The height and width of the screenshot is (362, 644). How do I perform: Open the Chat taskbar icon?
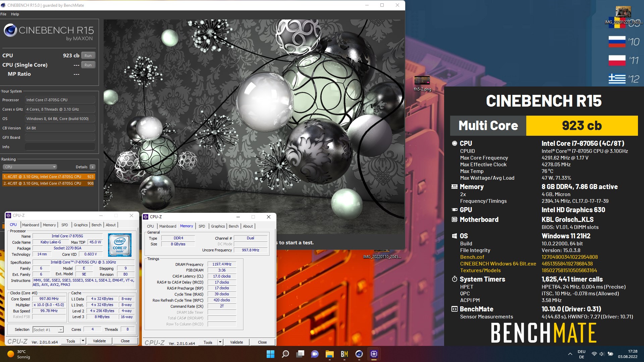(315, 354)
